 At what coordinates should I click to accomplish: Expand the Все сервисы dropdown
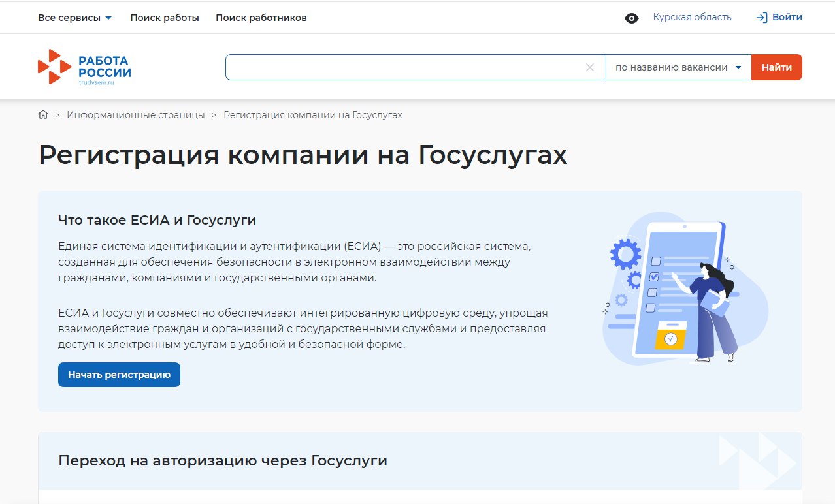point(75,18)
